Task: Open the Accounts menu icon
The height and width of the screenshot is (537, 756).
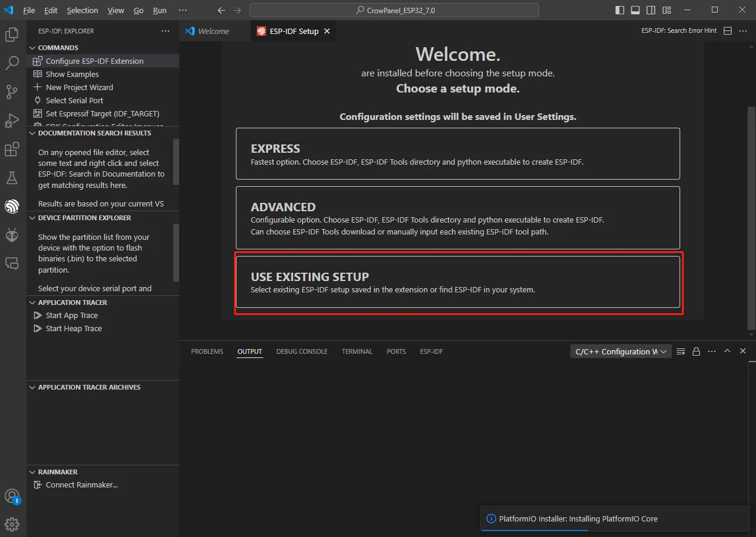Action: (x=12, y=496)
